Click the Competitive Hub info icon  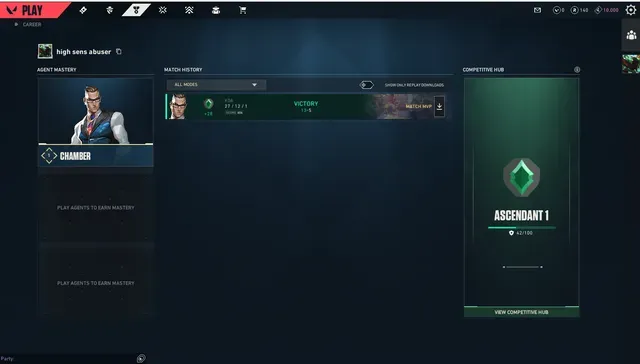577,70
